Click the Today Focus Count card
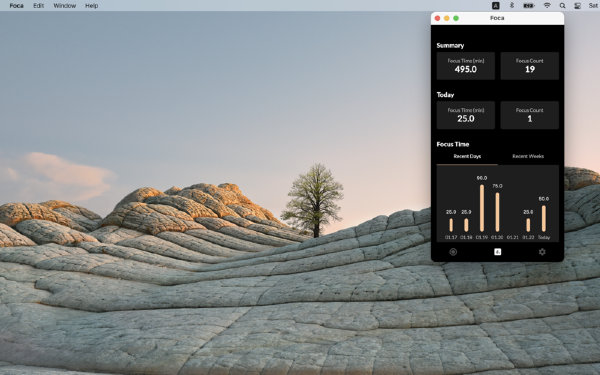The height and width of the screenshot is (375, 600). pos(530,115)
